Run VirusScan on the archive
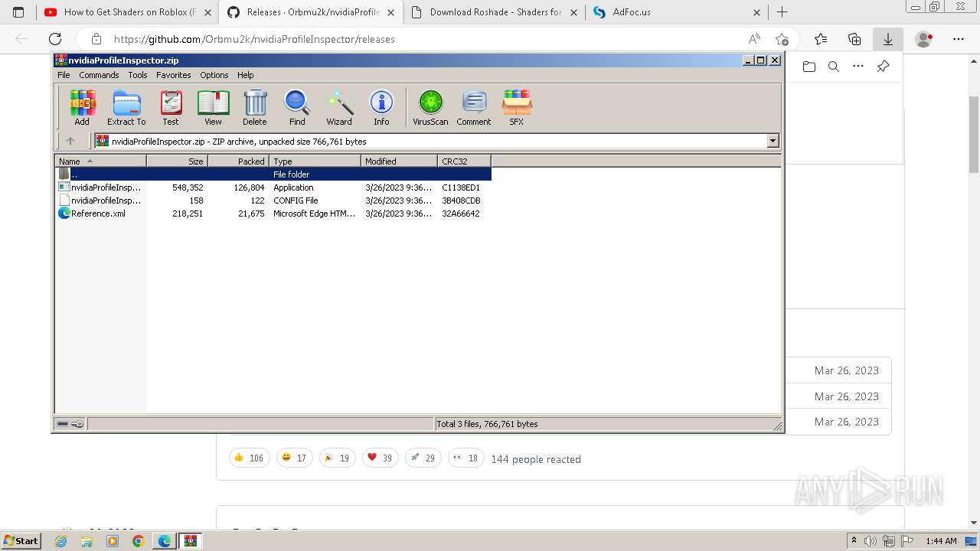 (x=430, y=108)
